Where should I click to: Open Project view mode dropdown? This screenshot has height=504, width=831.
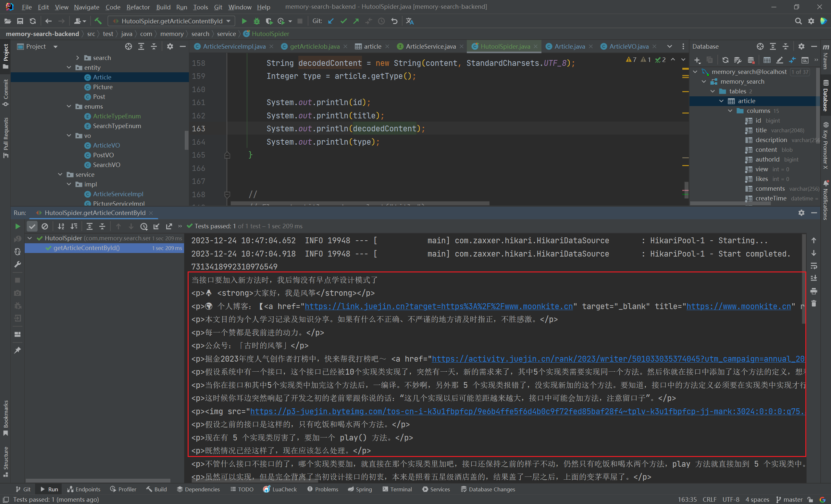tap(56, 46)
